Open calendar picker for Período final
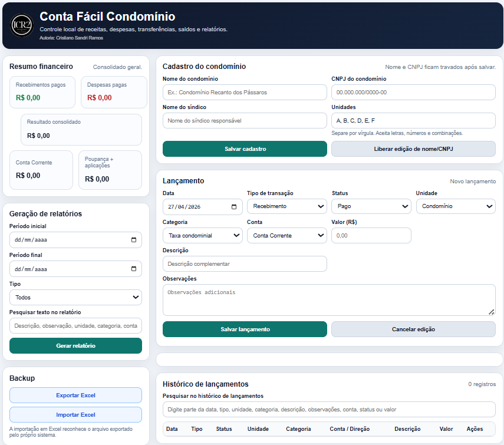504x445 pixels. (x=134, y=269)
